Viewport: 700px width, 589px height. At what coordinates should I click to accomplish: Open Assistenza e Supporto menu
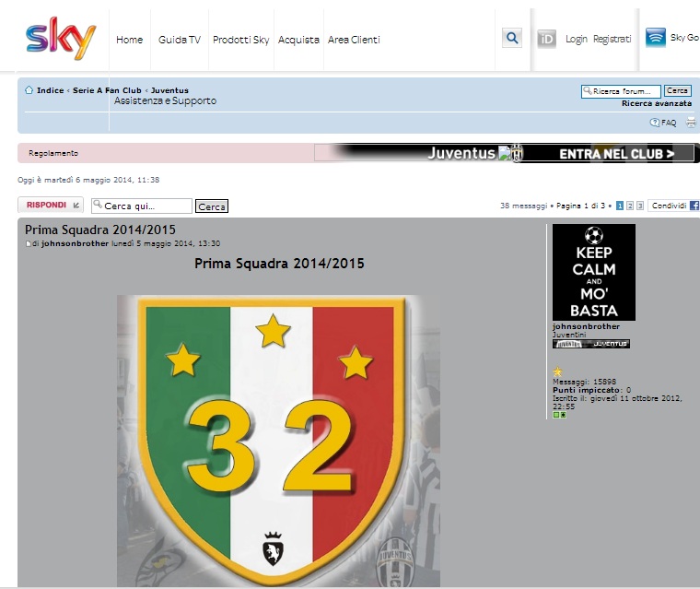(x=165, y=101)
